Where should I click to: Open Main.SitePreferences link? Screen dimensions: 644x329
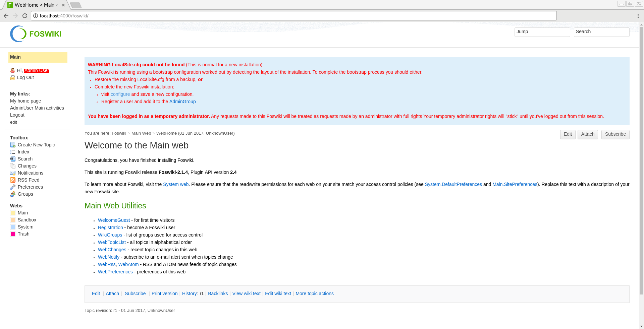pos(515,184)
